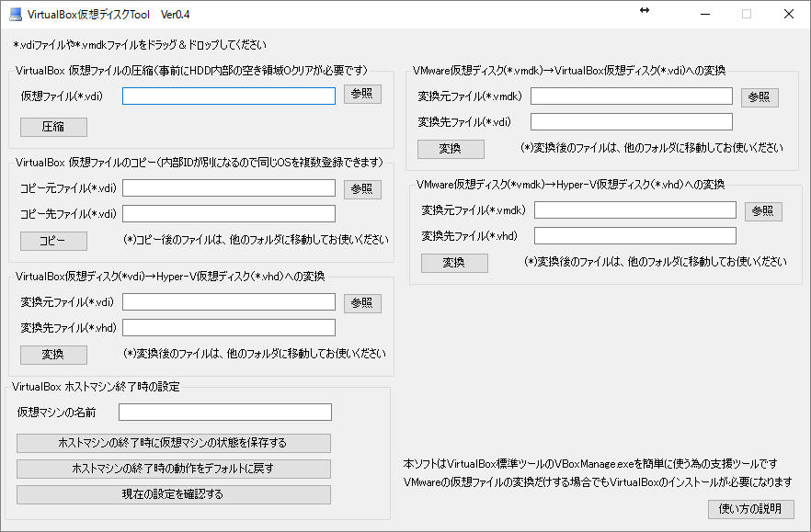Open 参照 button in vdi→Hyper-V conversion group
This screenshot has width=811, height=532.
362,303
